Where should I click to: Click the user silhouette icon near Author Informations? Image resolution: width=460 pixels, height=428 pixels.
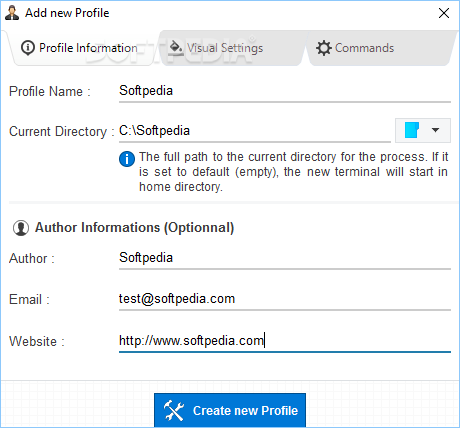[x=21, y=228]
